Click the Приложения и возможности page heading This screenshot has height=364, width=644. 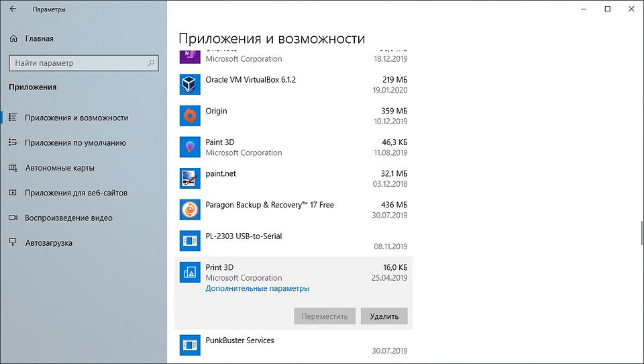click(272, 39)
